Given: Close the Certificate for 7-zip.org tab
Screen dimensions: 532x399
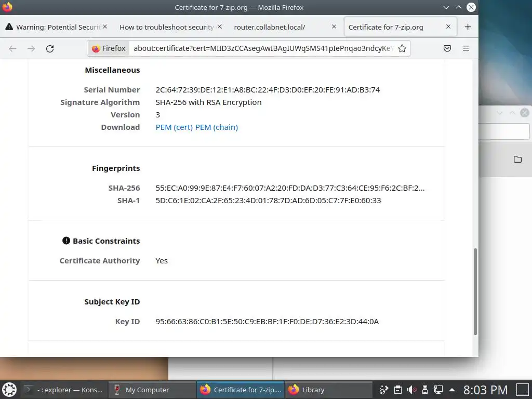Looking at the screenshot, I should point(448,26).
